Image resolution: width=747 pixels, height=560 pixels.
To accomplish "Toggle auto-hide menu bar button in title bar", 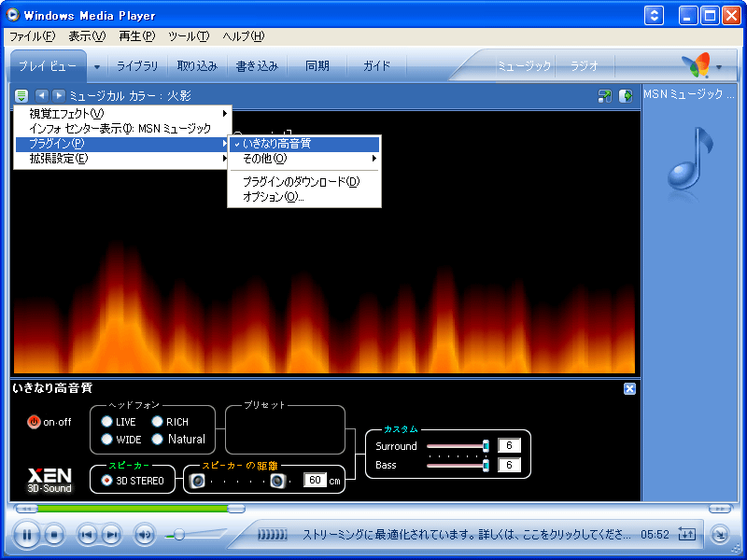I will 655,15.
